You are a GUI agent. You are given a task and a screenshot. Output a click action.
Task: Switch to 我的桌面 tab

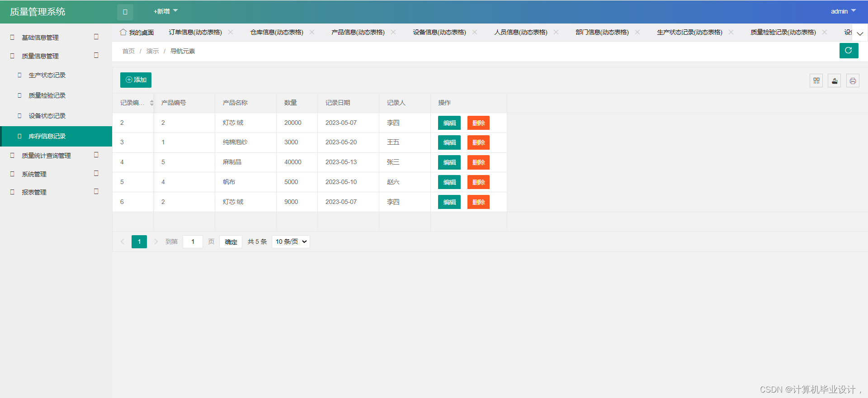click(137, 33)
